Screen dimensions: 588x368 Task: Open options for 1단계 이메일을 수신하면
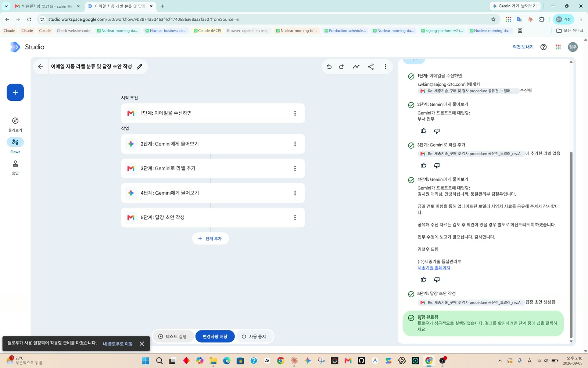(x=295, y=113)
